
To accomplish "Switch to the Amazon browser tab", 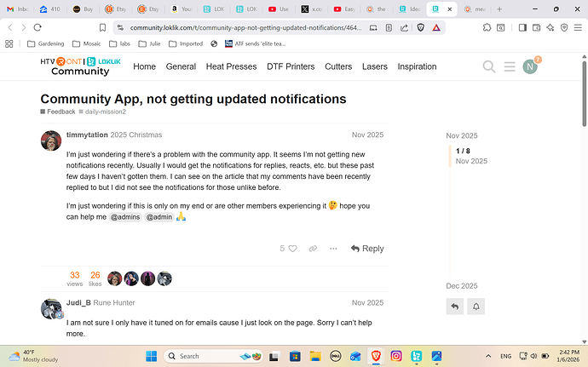I will (182, 9).
